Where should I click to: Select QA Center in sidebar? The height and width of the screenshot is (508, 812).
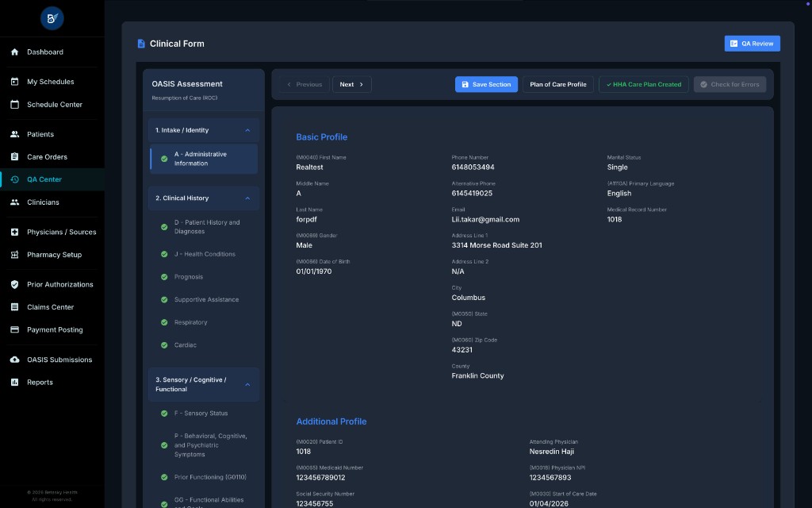click(x=52, y=179)
